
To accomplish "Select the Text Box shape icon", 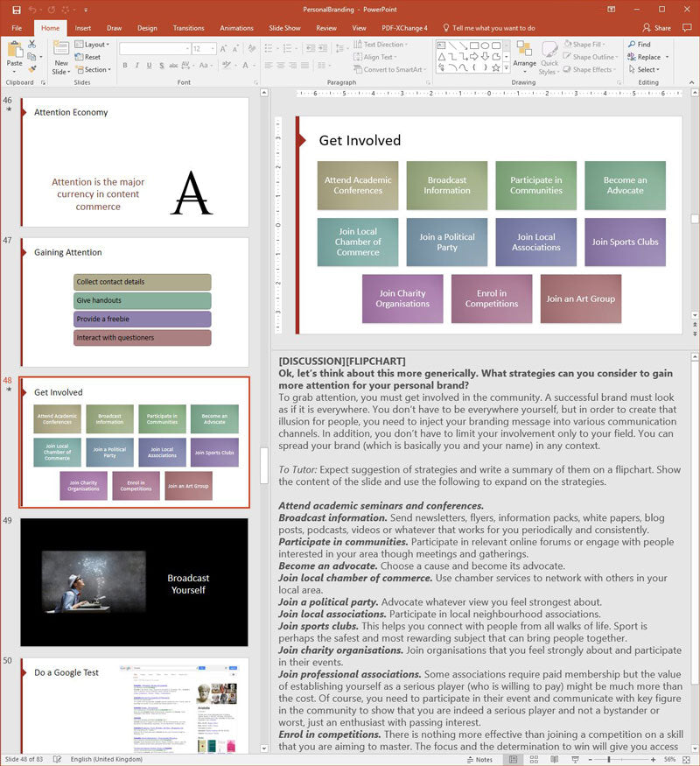I will coord(441,46).
